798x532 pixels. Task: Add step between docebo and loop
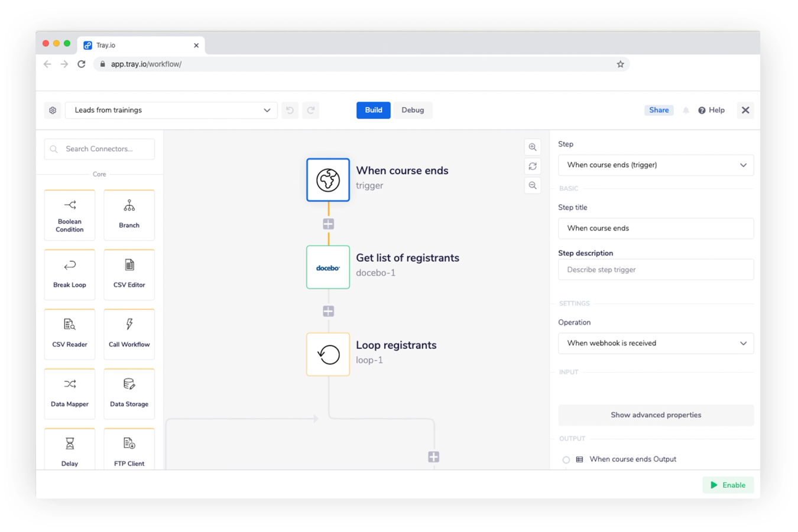coord(328,311)
